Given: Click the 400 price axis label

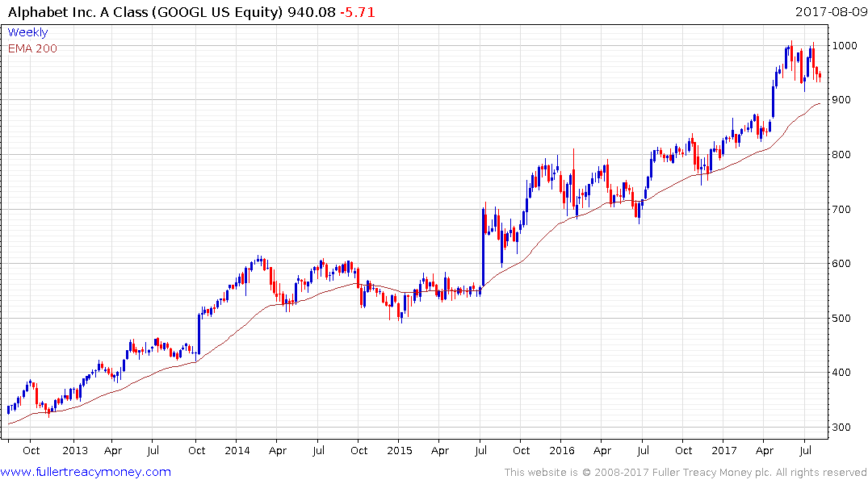Looking at the screenshot, I should pyautogui.click(x=841, y=373).
